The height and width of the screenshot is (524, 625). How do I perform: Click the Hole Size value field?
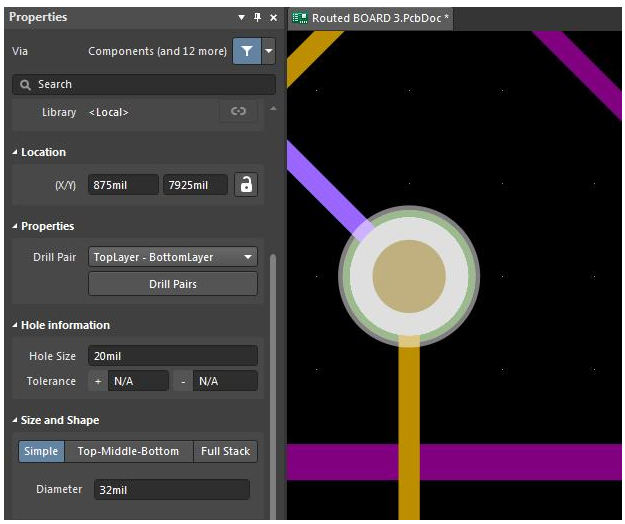pyautogui.click(x=172, y=356)
